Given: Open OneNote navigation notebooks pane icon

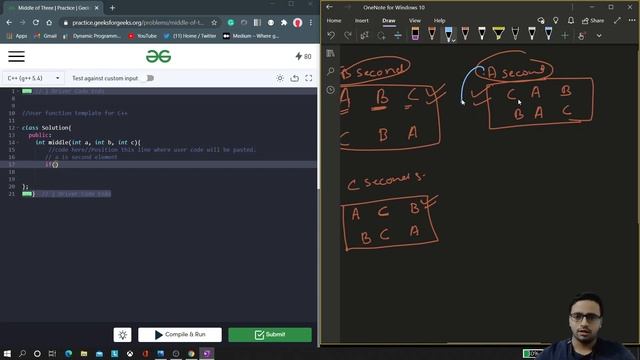Looking at the screenshot, I should point(331,53).
